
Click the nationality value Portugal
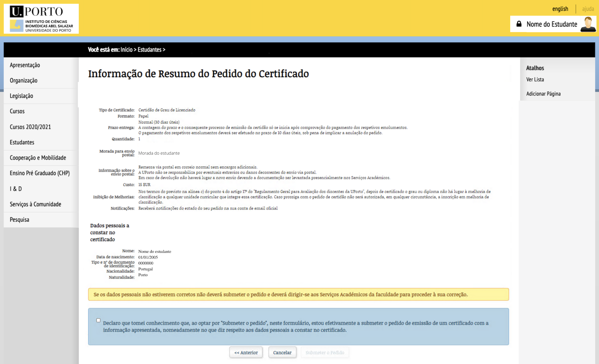coord(145,269)
